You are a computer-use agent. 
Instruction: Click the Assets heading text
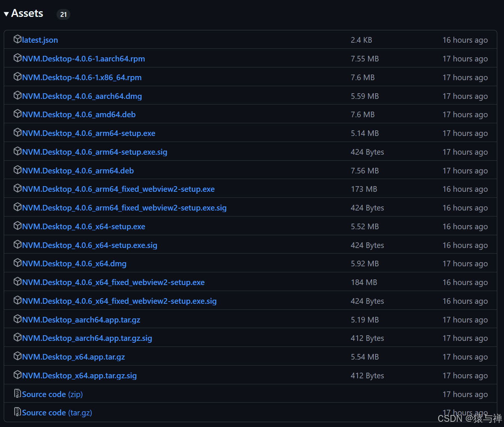27,13
